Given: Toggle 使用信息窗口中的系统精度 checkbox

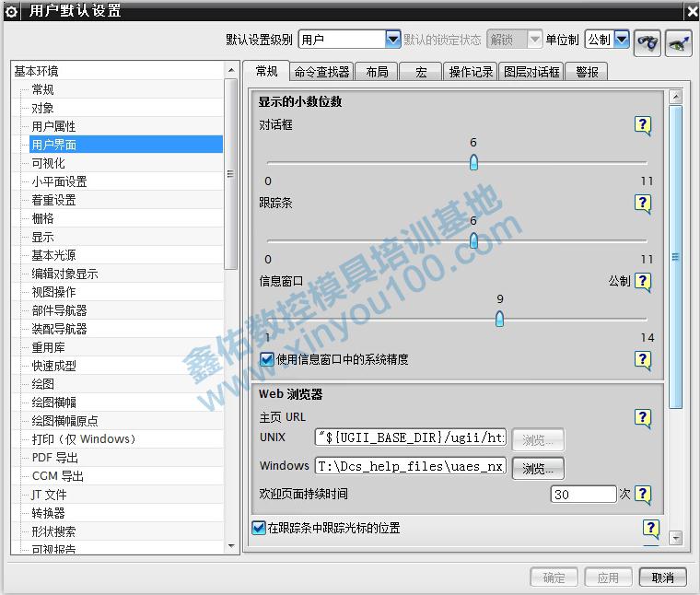Looking at the screenshot, I should pyautogui.click(x=267, y=359).
